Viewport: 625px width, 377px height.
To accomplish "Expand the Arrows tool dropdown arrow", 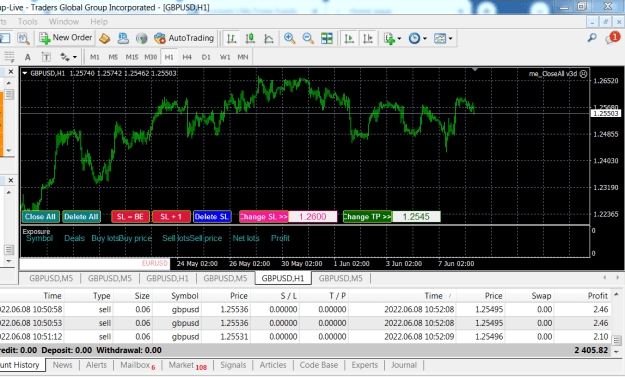I will click(x=75, y=57).
